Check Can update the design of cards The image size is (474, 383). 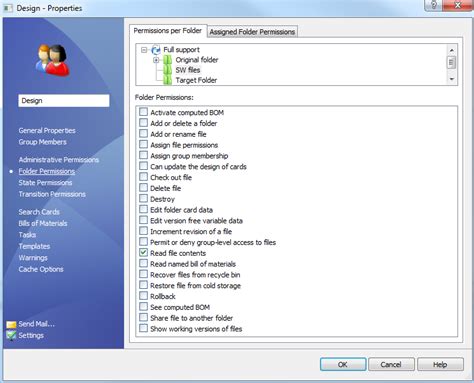[x=143, y=166]
